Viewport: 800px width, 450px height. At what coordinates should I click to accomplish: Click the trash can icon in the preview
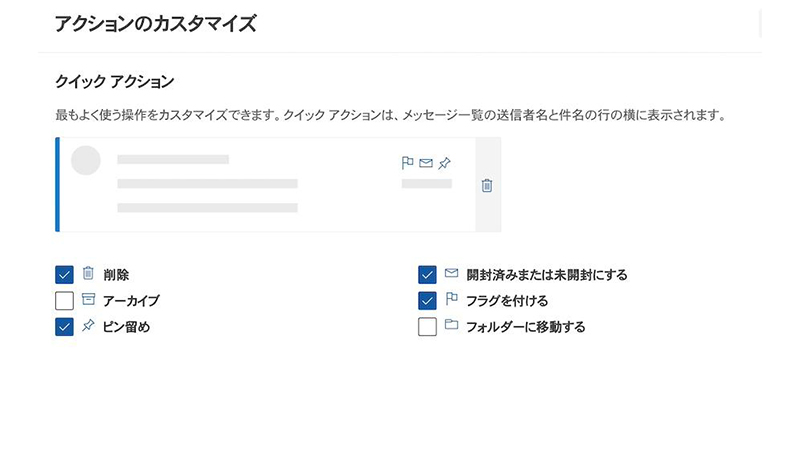coord(487,185)
